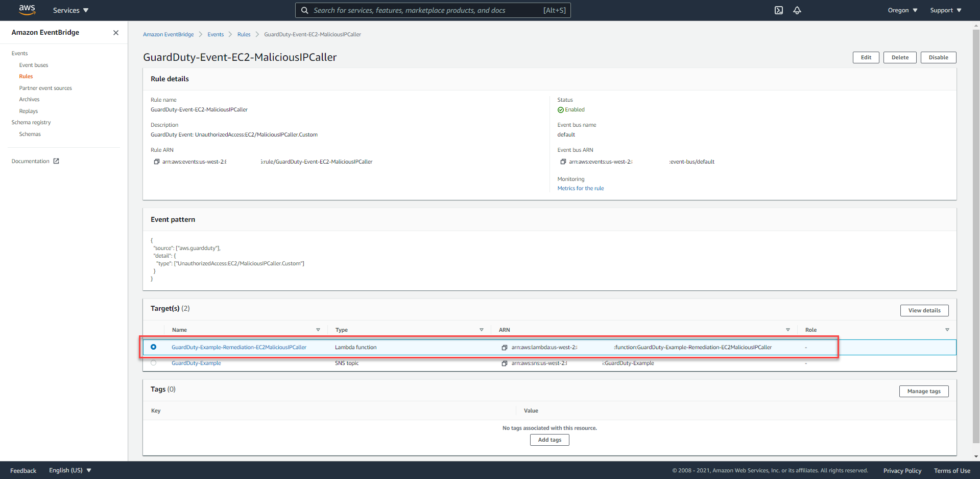Click the event bus name 'default'

coord(566,135)
